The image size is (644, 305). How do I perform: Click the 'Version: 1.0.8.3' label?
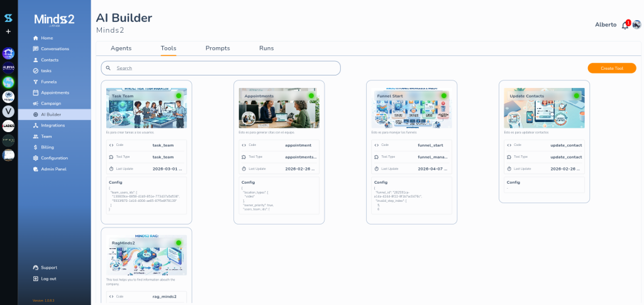click(x=43, y=301)
